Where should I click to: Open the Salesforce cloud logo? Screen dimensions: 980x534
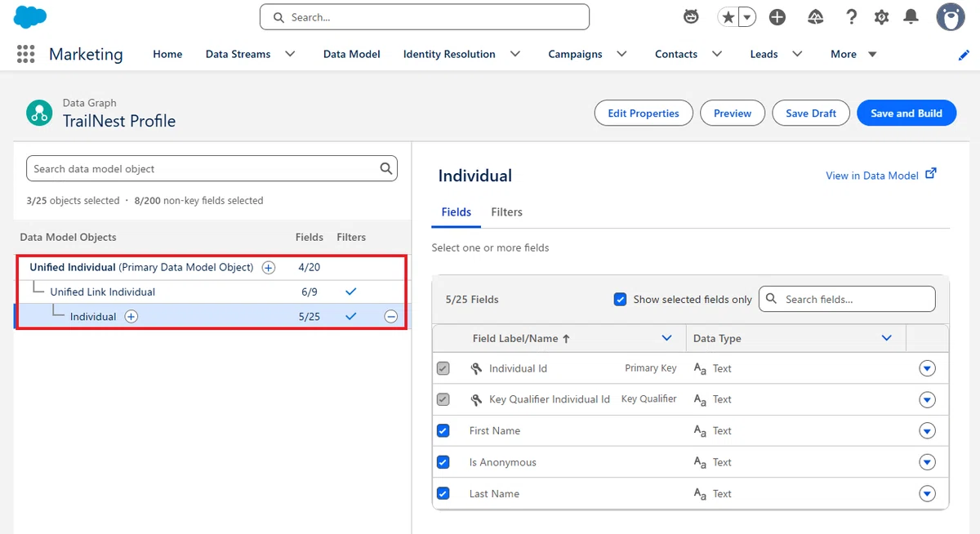click(30, 16)
